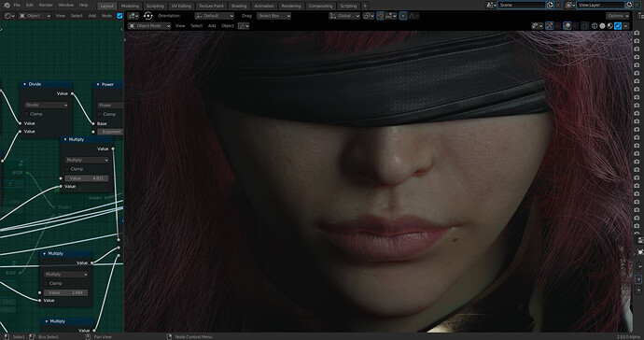Screen dimensions: 644x340
Task: Open the Divide operation dropdown
Action: [x=46, y=105]
